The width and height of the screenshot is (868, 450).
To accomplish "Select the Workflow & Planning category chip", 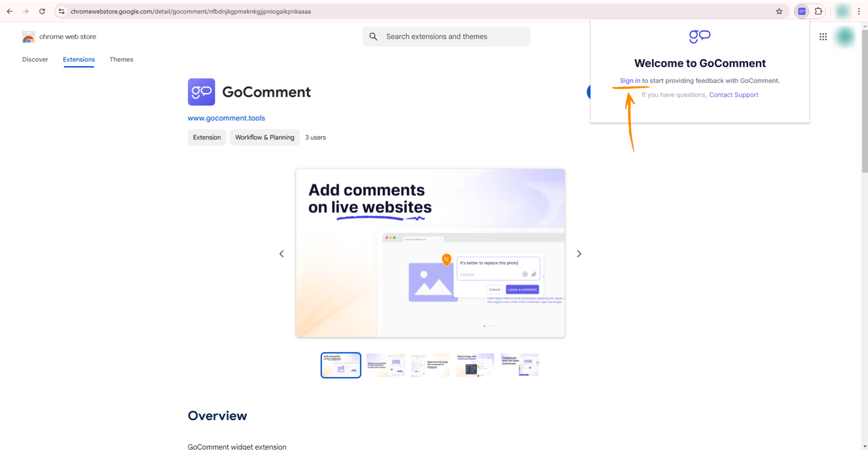I will click(x=265, y=137).
